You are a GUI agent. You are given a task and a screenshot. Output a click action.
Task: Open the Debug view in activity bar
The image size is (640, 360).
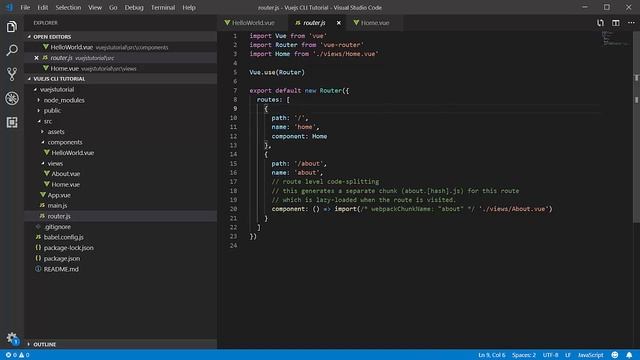(x=12, y=98)
